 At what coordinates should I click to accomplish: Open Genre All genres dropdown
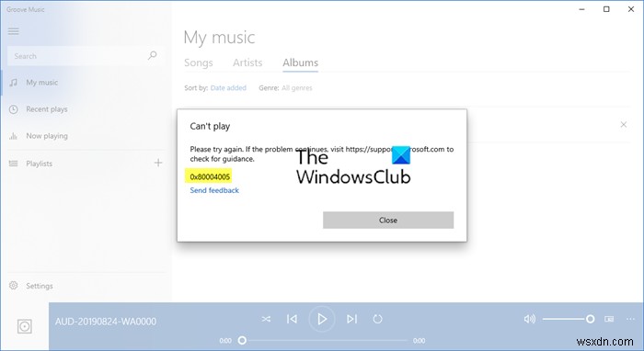[x=297, y=88]
